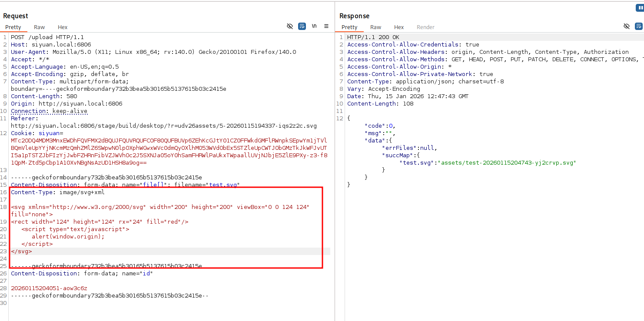Open the Request editor hamburger menu

tap(326, 26)
